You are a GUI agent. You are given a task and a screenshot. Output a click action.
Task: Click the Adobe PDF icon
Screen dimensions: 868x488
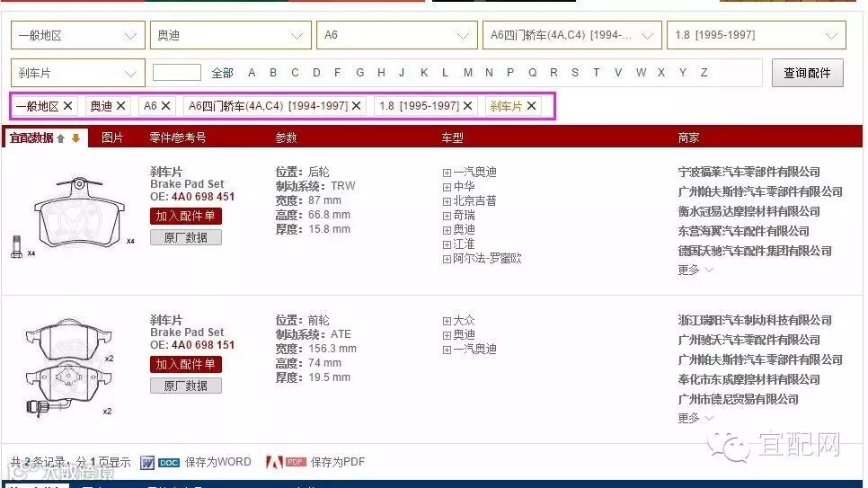point(287,462)
